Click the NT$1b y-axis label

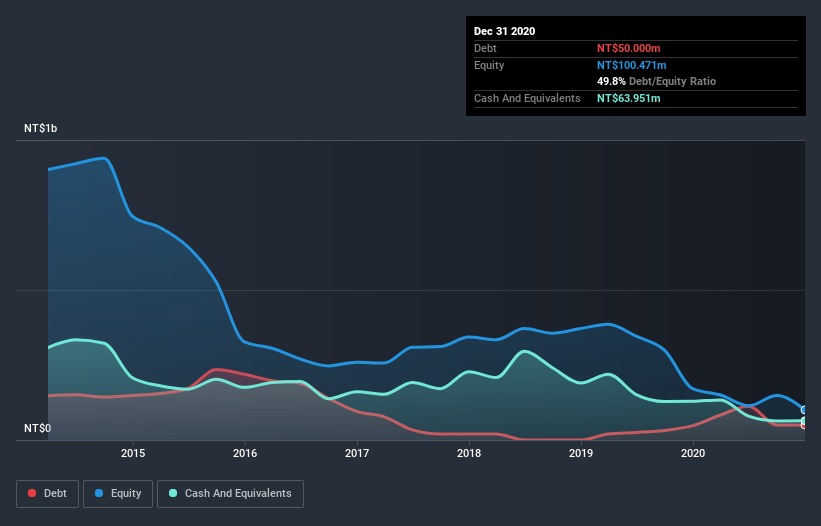[40, 128]
